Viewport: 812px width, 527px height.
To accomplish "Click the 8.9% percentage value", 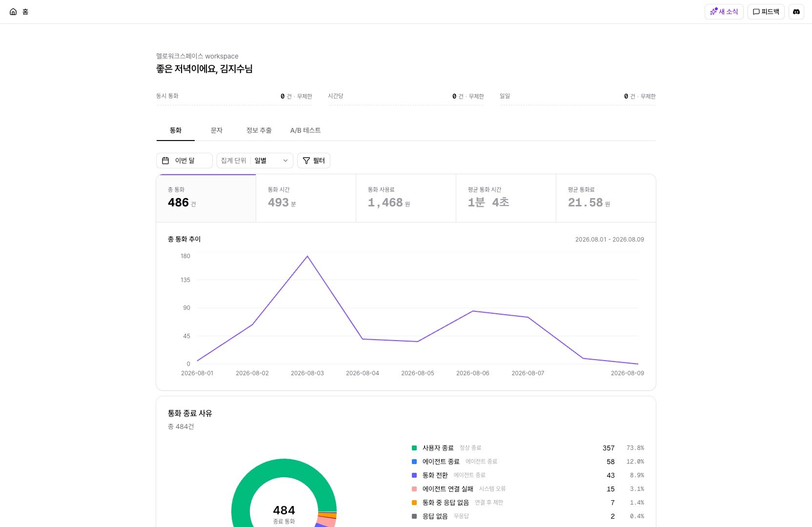I will (x=637, y=475).
